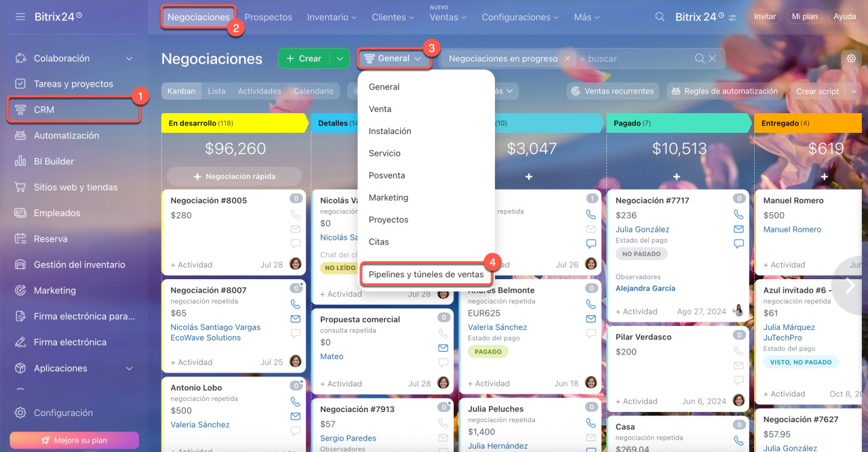The height and width of the screenshot is (452, 868).
Task: Click the magnifier icon in the top navigation bar
Action: point(660,17)
